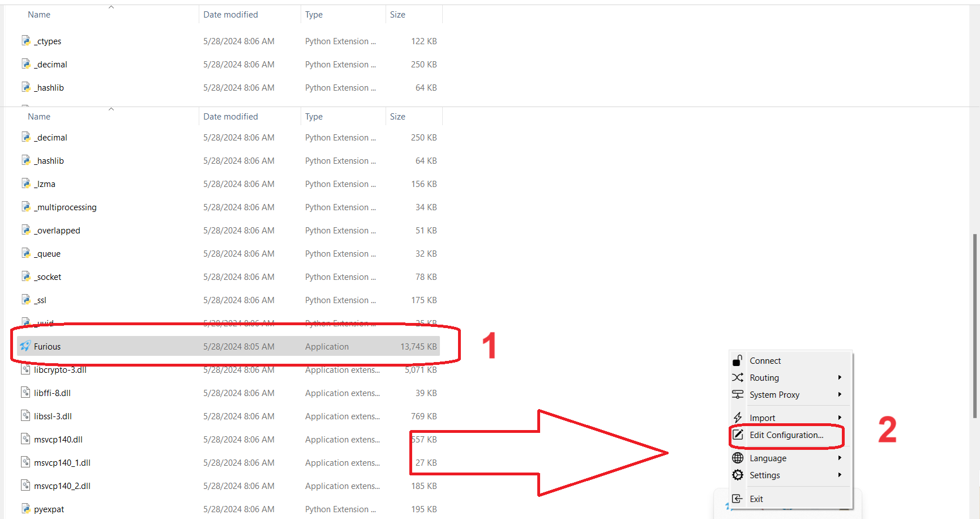The height and width of the screenshot is (519, 980).
Task: Click the Settings gear icon
Action: click(738, 475)
